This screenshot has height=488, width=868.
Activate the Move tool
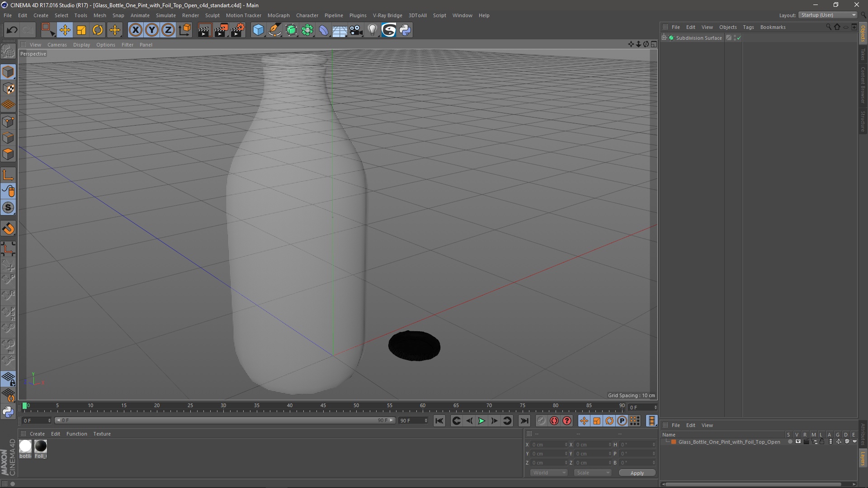pyautogui.click(x=65, y=30)
